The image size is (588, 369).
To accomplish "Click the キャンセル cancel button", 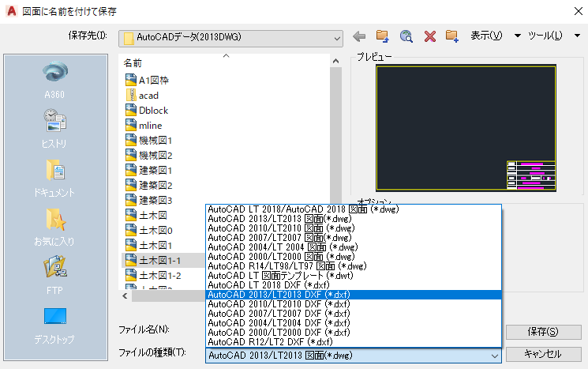I will tap(543, 354).
